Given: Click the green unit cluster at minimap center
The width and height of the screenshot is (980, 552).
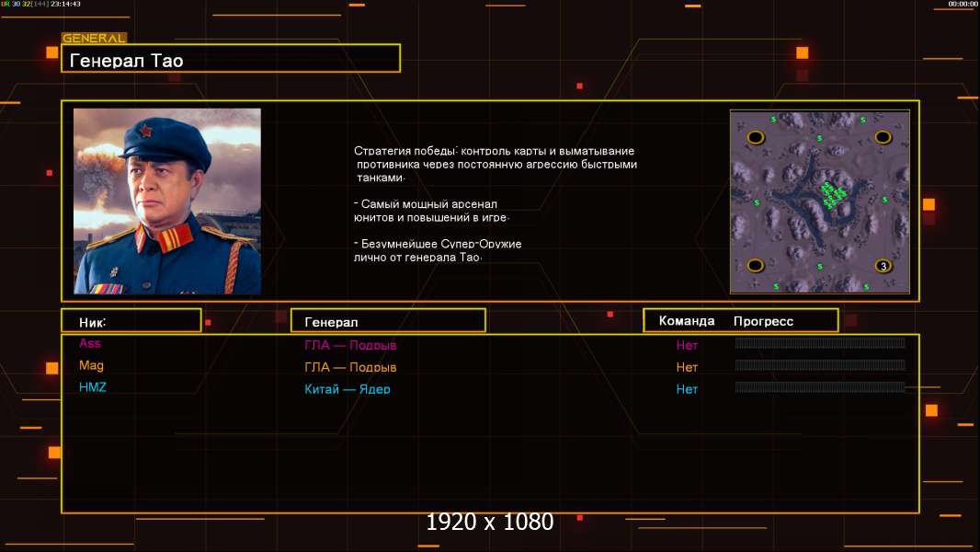Looking at the screenshot, I should 833,195.
